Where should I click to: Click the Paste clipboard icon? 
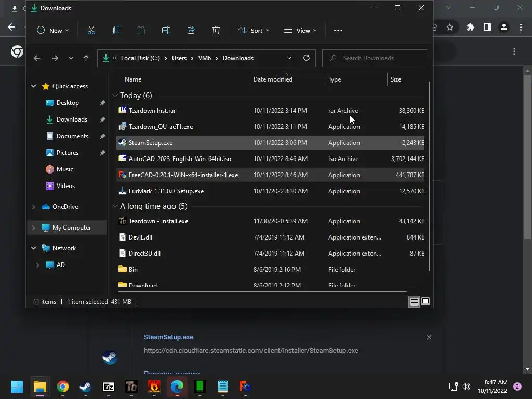click(x=141, y=30)
